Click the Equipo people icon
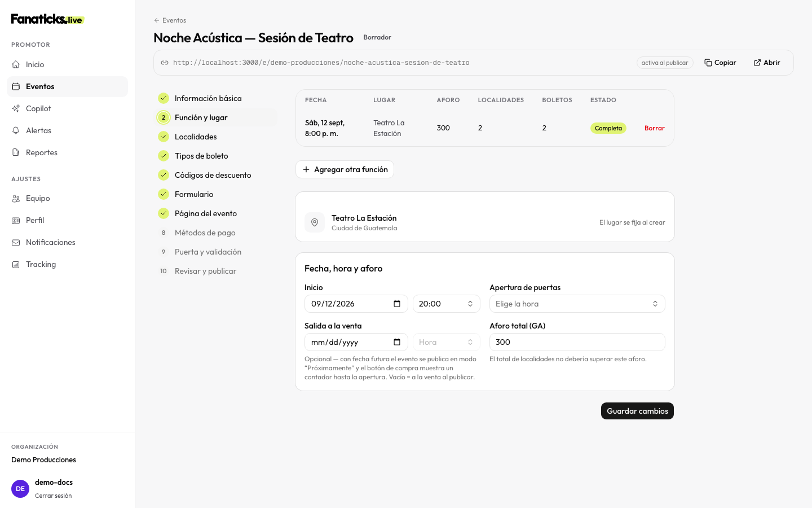Image resolution: width=812 pixels, height=508 pixels. [x=16, y=198]
